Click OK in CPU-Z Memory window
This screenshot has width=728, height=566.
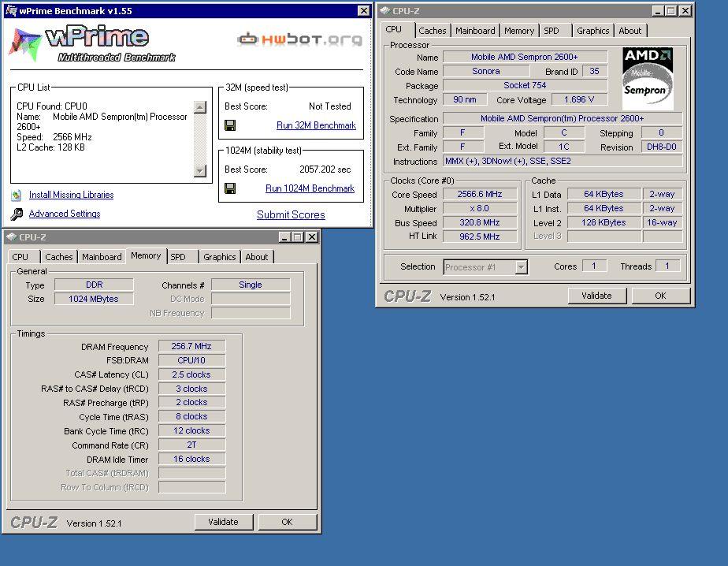(x=287, y=522)
